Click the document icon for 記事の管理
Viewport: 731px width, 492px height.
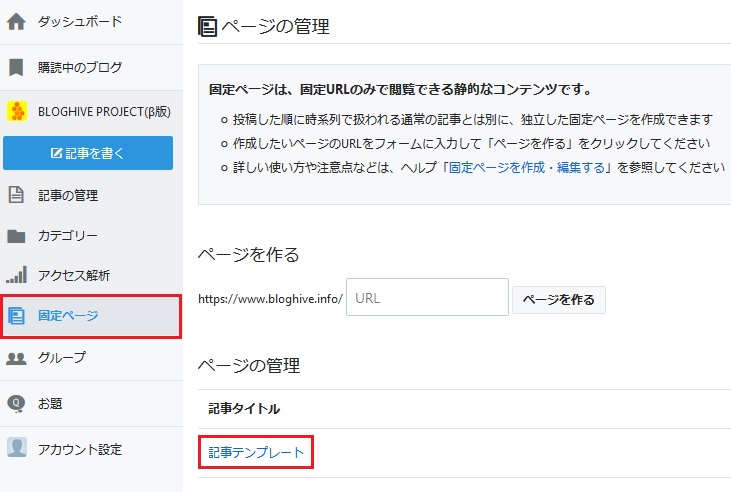click(16, 194)
